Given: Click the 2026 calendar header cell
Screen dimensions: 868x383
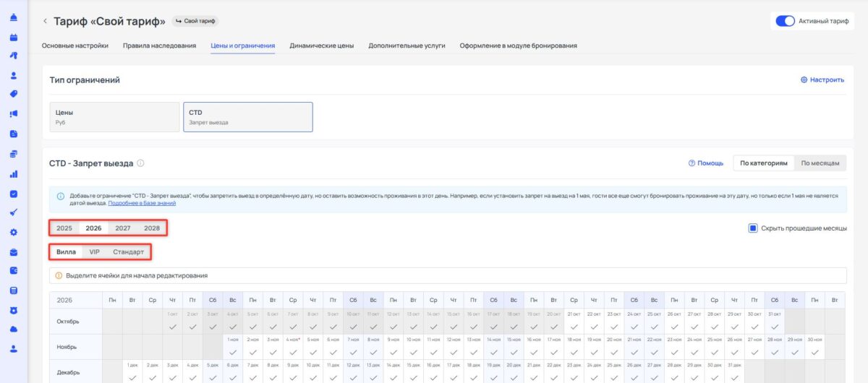Looking at the screenshot, I should click(76, 299).
